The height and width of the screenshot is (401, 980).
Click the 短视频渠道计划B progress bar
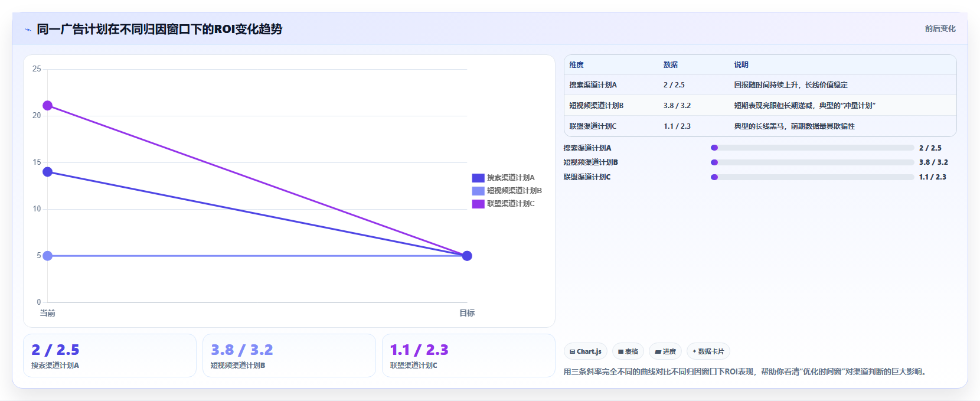pyautogui.click(x=812, y=162)
